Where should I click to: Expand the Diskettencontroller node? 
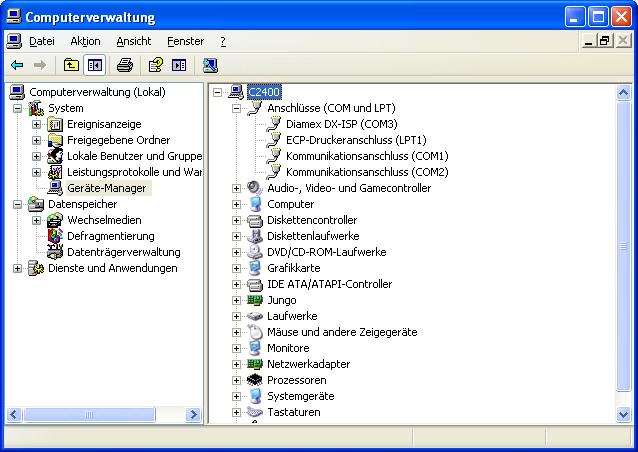tap(236, 221)
